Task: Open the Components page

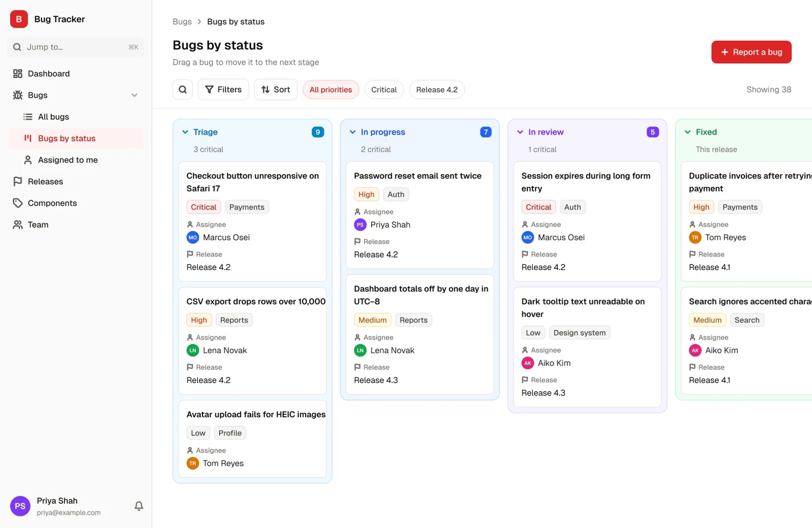Action: point(76,203)
